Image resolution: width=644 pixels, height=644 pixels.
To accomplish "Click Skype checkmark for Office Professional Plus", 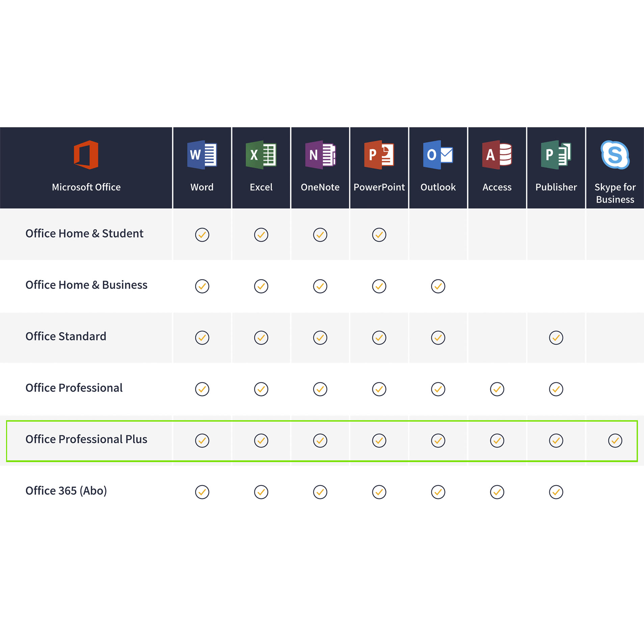I will click(615, 440).
